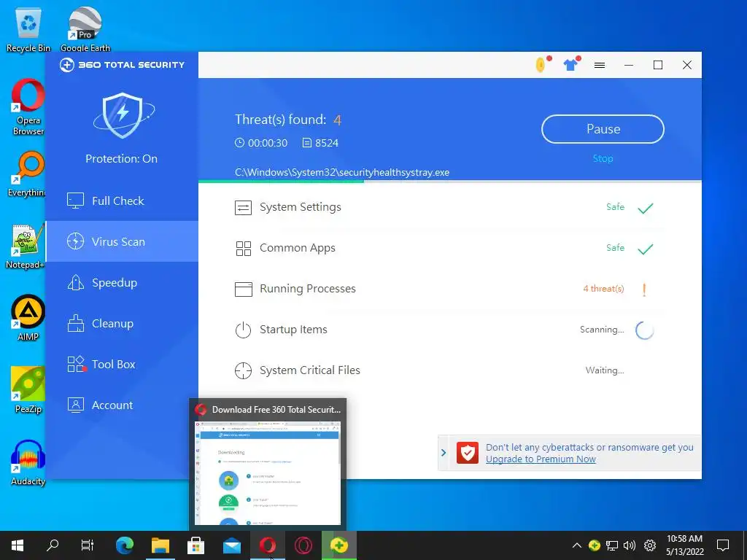Viewport: 747px width, 560px height.
Task: Select the AIMP desktop icon
Action: 28,318
